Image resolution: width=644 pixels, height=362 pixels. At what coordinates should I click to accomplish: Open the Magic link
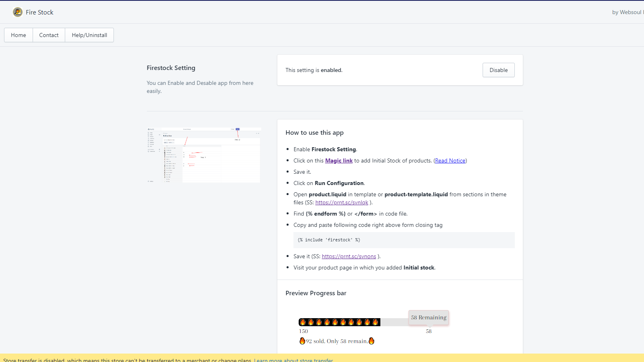click(339, 160)
